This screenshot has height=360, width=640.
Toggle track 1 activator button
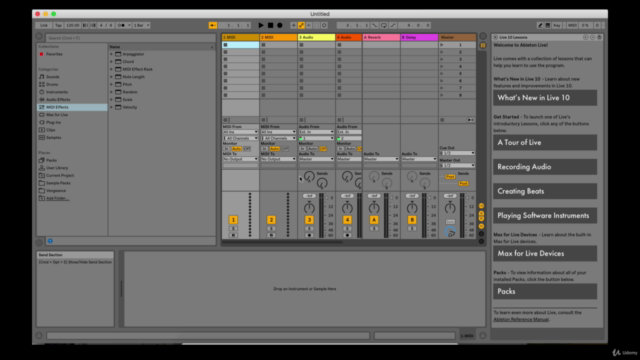click(x=233, y=220)
